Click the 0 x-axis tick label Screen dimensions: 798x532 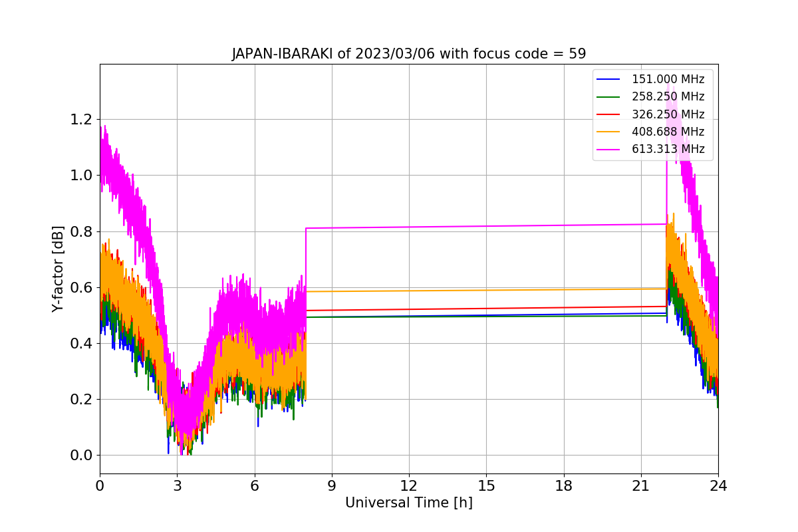tap(100, 486)
